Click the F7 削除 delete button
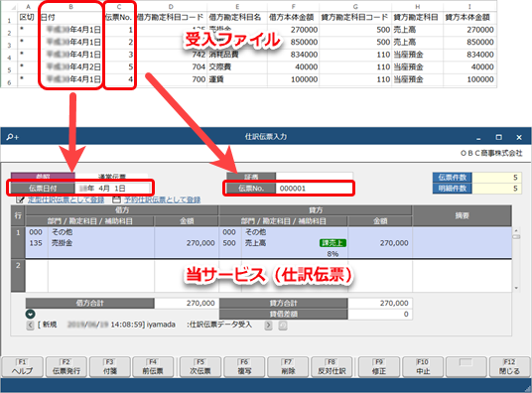This screenshot has width=532, height=393. pos(288,367)
